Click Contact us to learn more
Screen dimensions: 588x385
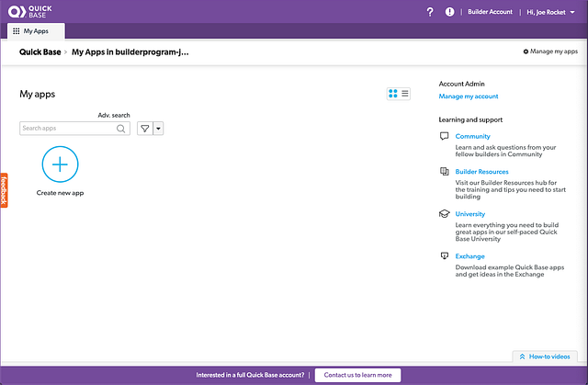tap(357, 375)
